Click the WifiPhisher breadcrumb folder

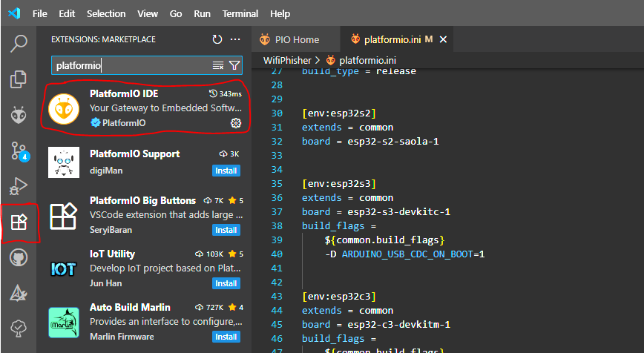point(287,60)
